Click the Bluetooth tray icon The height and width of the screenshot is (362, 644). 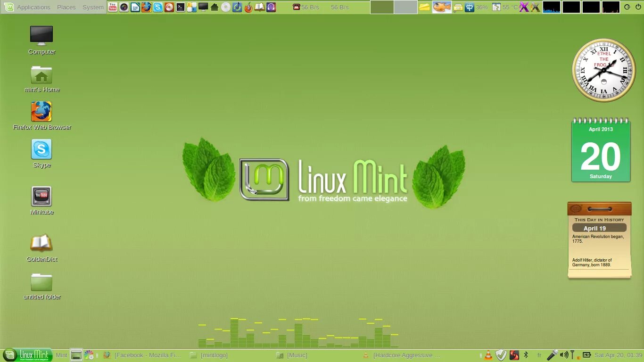527,355
